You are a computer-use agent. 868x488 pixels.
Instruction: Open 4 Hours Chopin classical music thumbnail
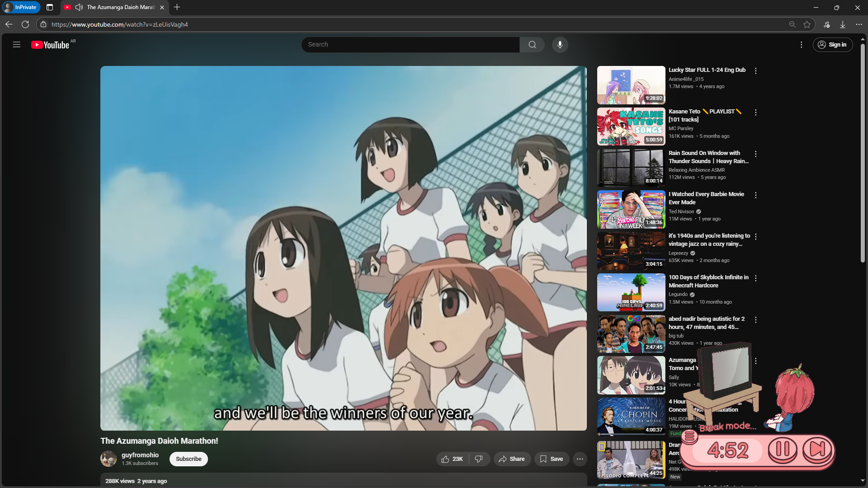(x=631, y=417)
